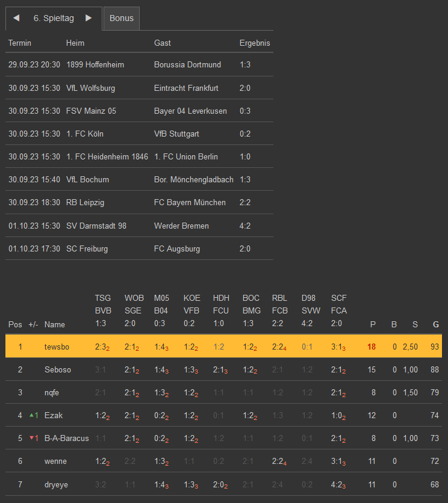The image size is (448, 503).
Task: Open player Seboso's profile
Action: click(58, 369)
